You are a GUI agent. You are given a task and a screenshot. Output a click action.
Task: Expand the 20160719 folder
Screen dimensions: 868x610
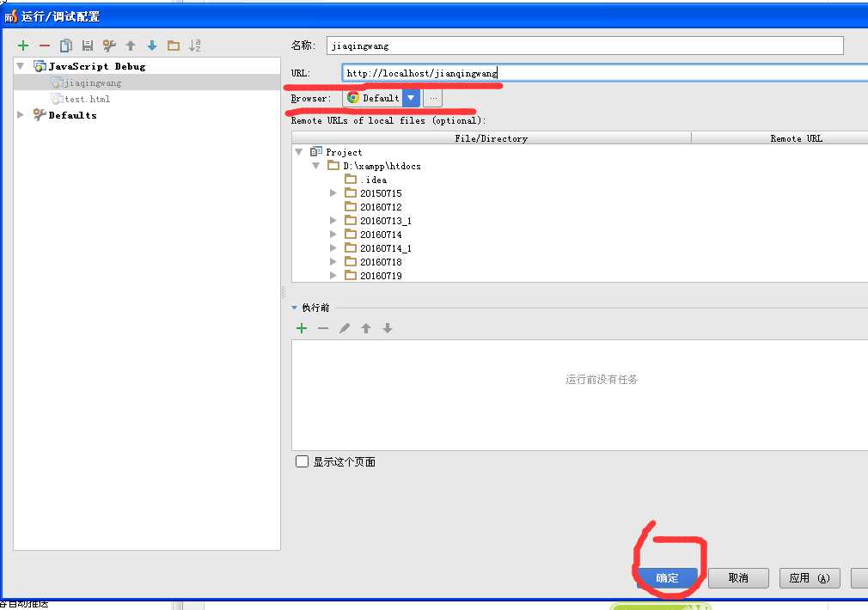click(x=333, y=275)
